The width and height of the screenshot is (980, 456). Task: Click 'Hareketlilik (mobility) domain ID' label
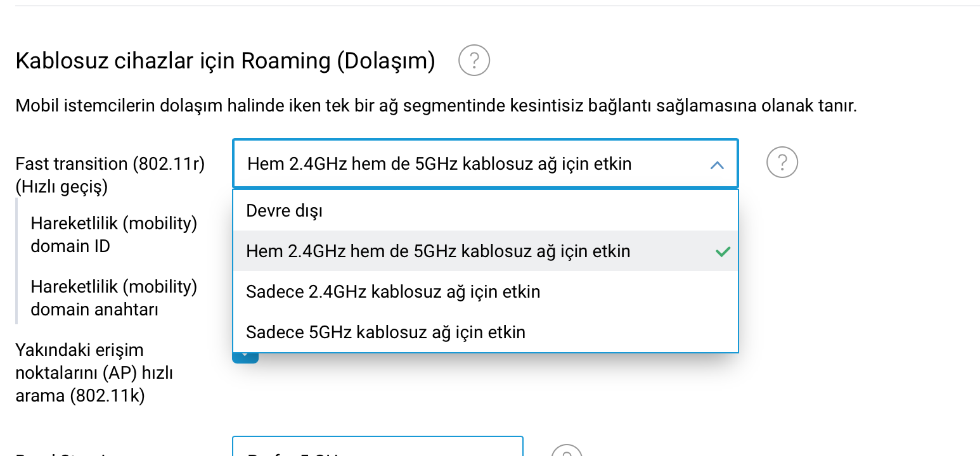[x=113, y=234]
